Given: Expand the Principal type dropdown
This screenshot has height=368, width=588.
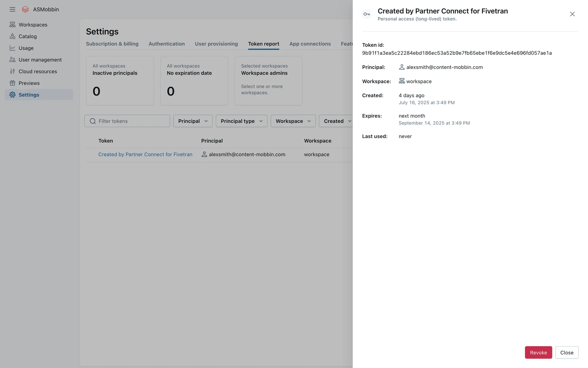Looking at the screenshot, I should [x=241, y=121].
